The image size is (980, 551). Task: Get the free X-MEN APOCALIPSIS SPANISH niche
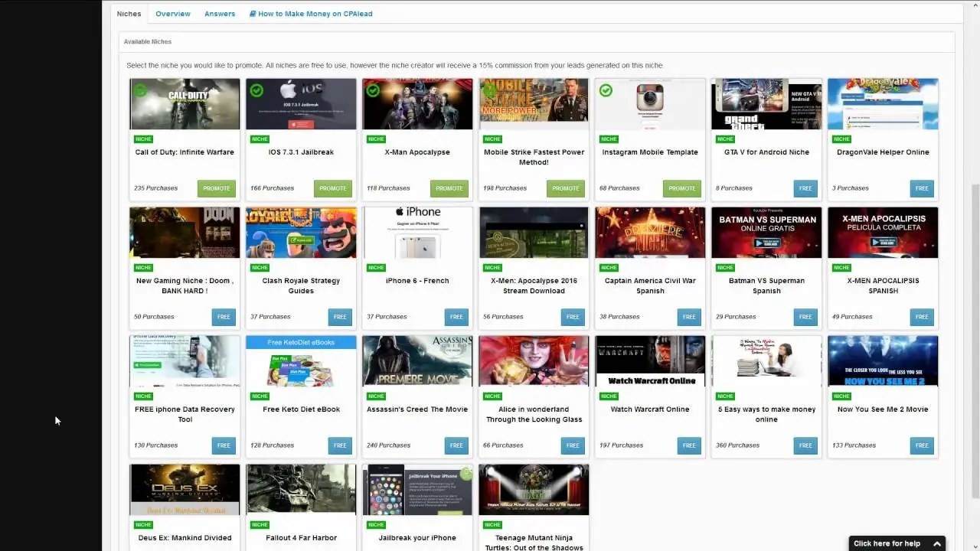[x=922, y=317]
